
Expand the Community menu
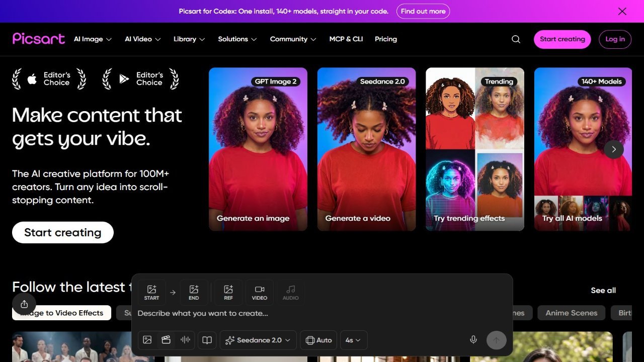[293, 39]
